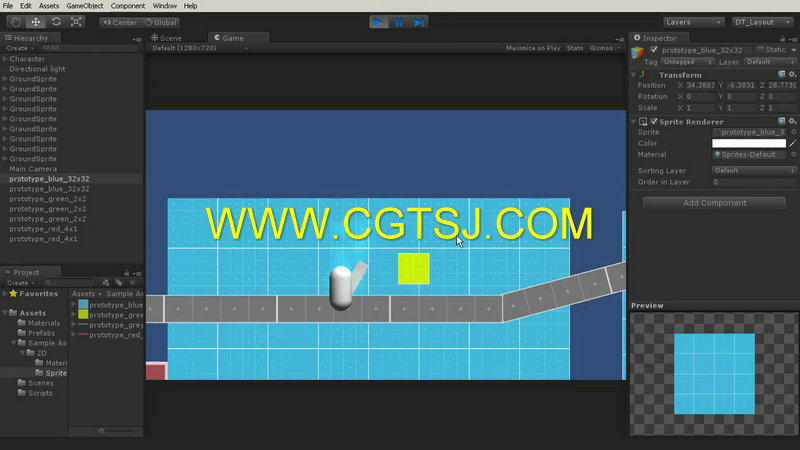
Task: Open the Help menu
Action: [190, 6]
